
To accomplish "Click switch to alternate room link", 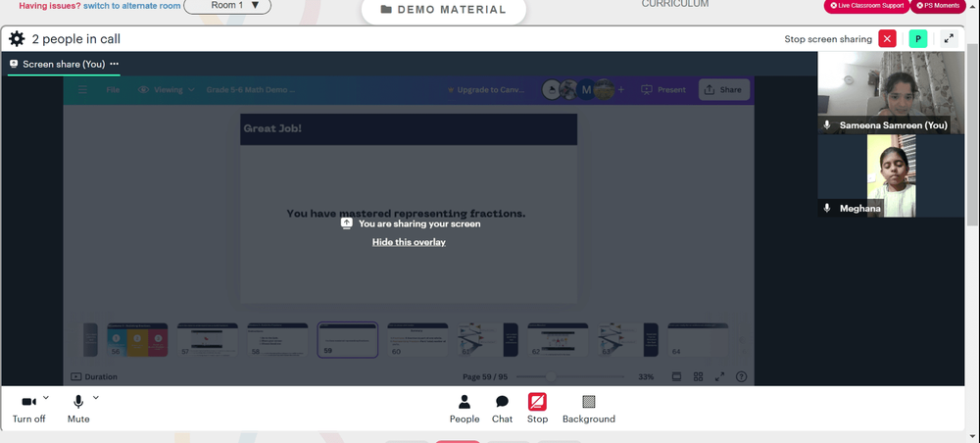I will click(132, 6).
